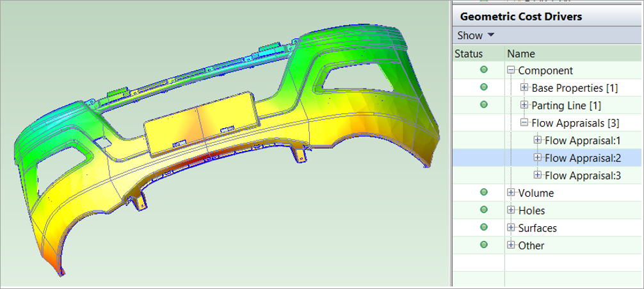Select Parting Line [1] label
Viewport: 644px width, 289px height.
(567, 106)
